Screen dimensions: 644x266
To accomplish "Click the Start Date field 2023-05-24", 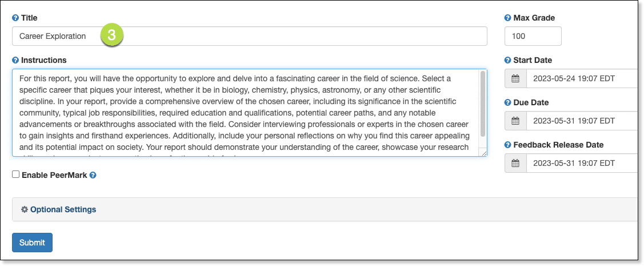I will [x=580, y=78].
